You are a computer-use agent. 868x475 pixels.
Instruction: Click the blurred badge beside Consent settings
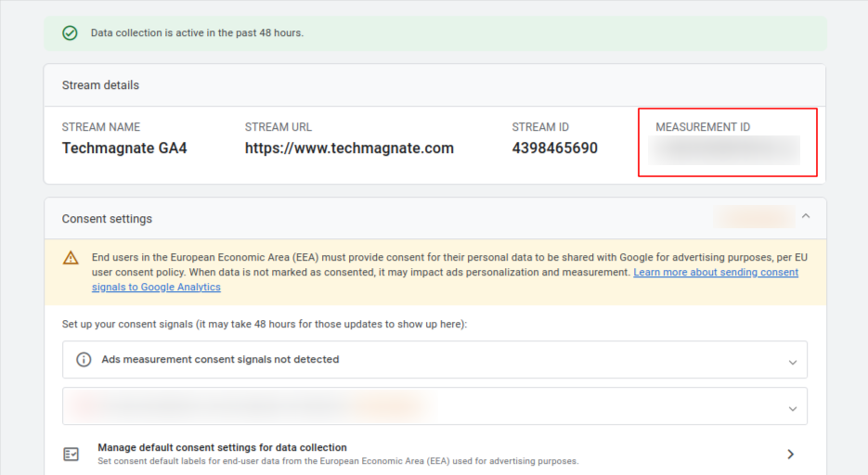click(x=754, y=217)
